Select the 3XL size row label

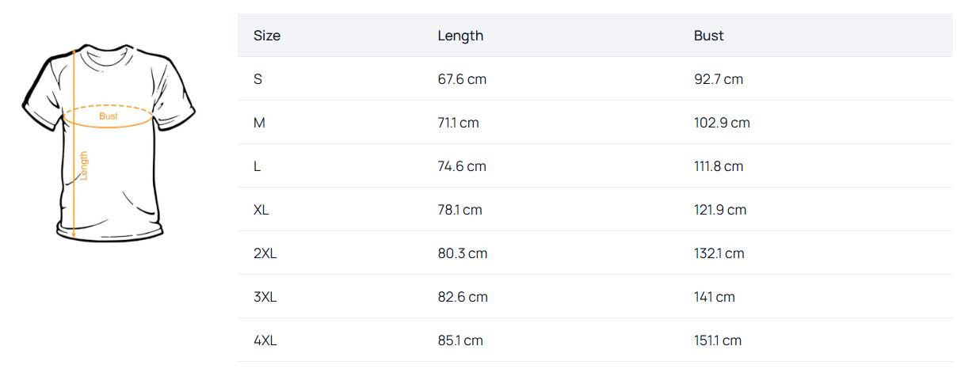pyautogui.click(x=265, y=297)
